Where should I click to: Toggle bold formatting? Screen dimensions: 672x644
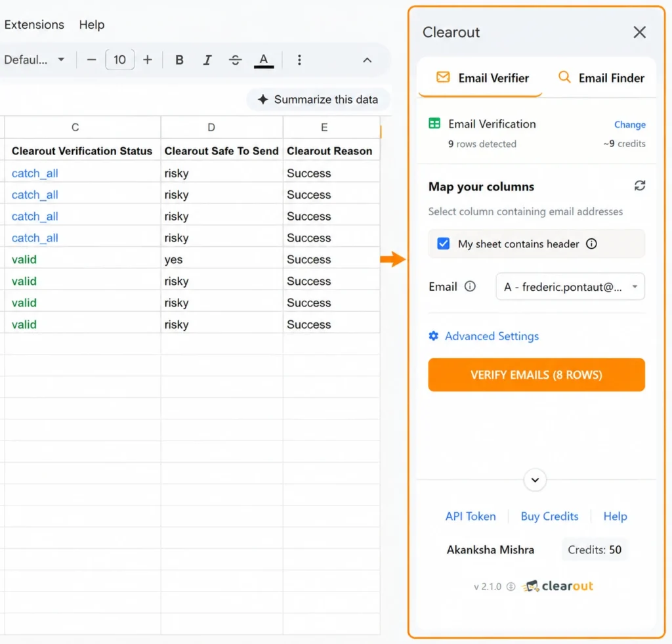[x=180, y=60]
